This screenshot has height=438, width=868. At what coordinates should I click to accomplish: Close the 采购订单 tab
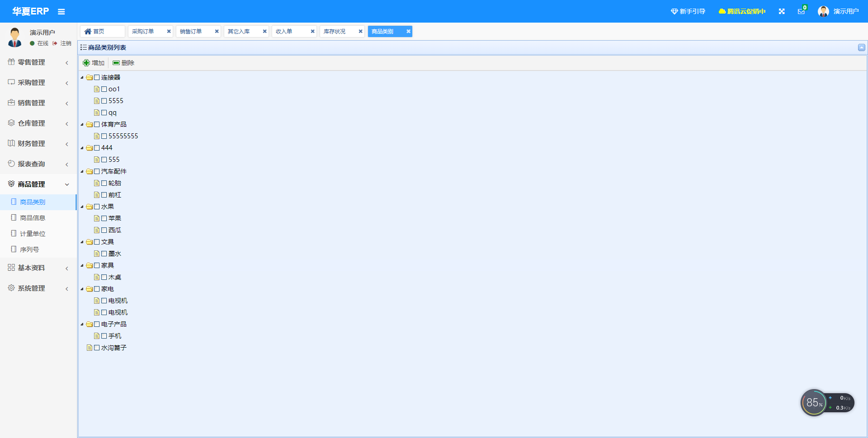pos(169,31)
